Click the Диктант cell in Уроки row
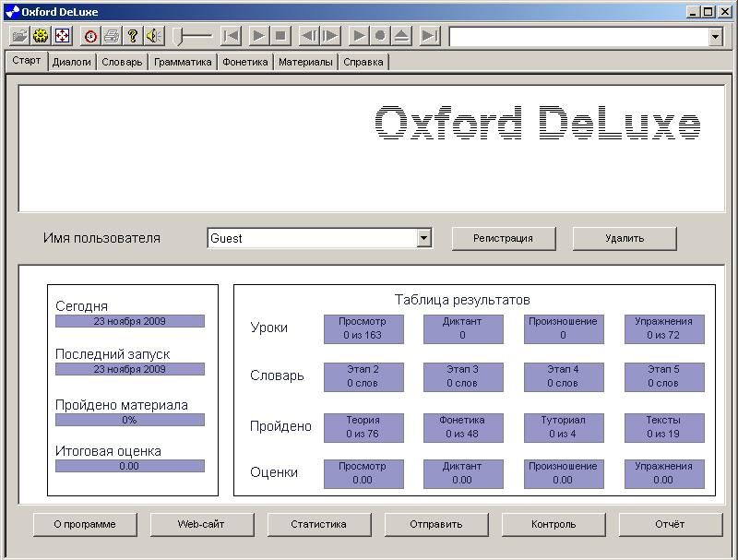Screen dimensions: 738x560 coord(462,328)
